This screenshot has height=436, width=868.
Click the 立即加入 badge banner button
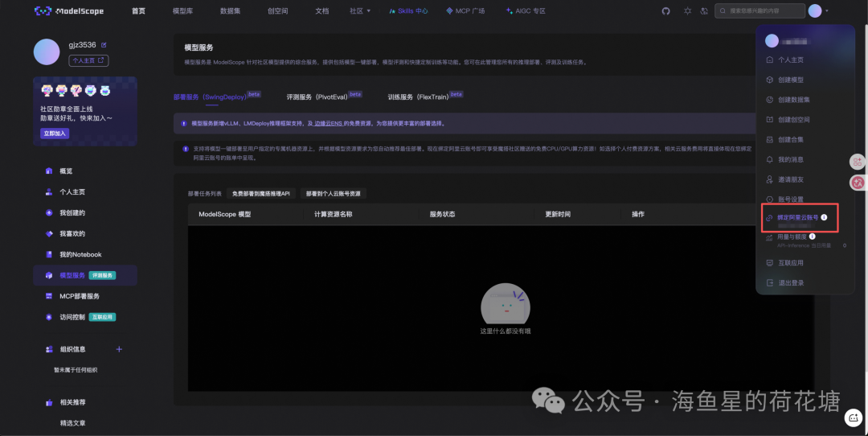55,134
